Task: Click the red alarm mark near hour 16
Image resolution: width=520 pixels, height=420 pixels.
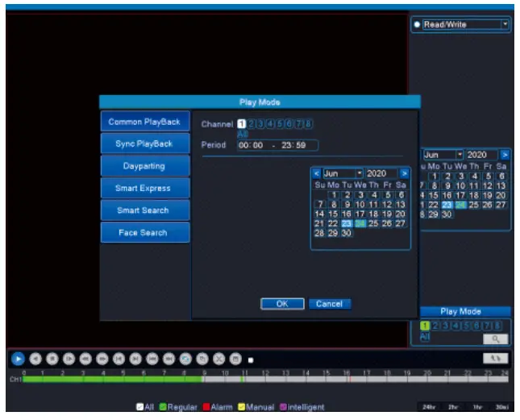Action: tap(349, 379)
